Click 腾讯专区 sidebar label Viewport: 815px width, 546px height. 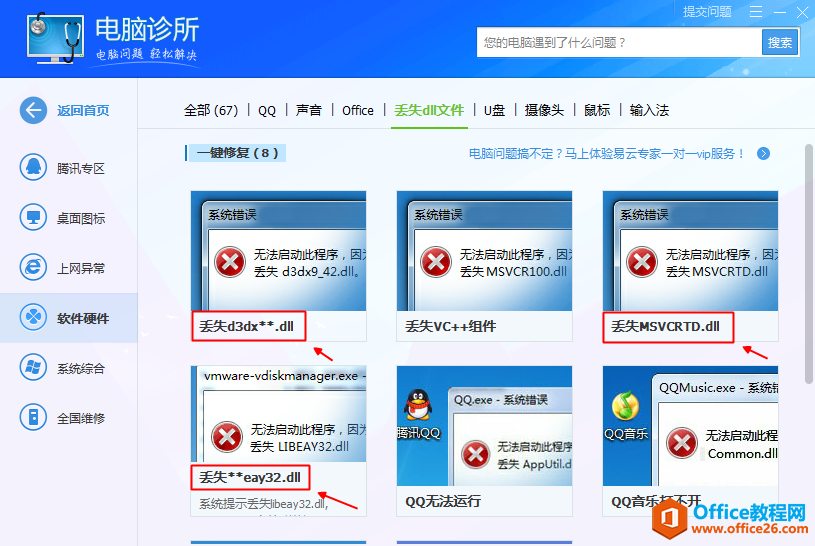pyautogui.click(x=81, y=168)
